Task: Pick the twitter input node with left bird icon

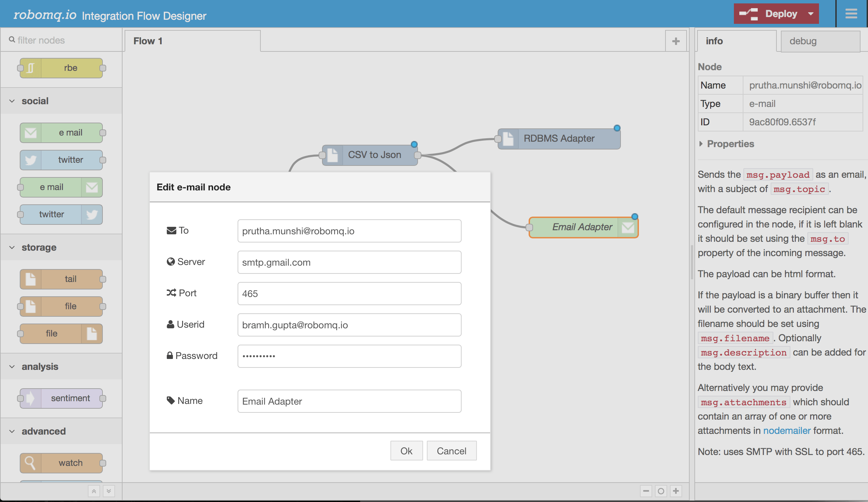Action: tap(61, 160)
